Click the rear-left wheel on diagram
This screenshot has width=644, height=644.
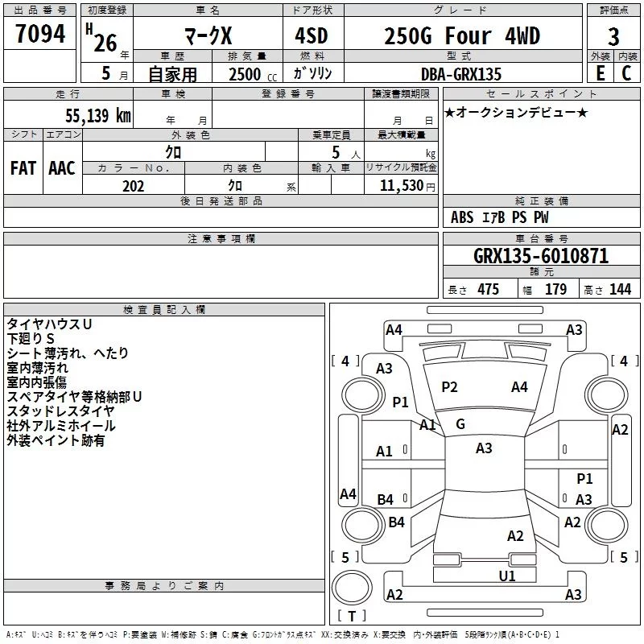pyautogui.click(x=362, y=525)
